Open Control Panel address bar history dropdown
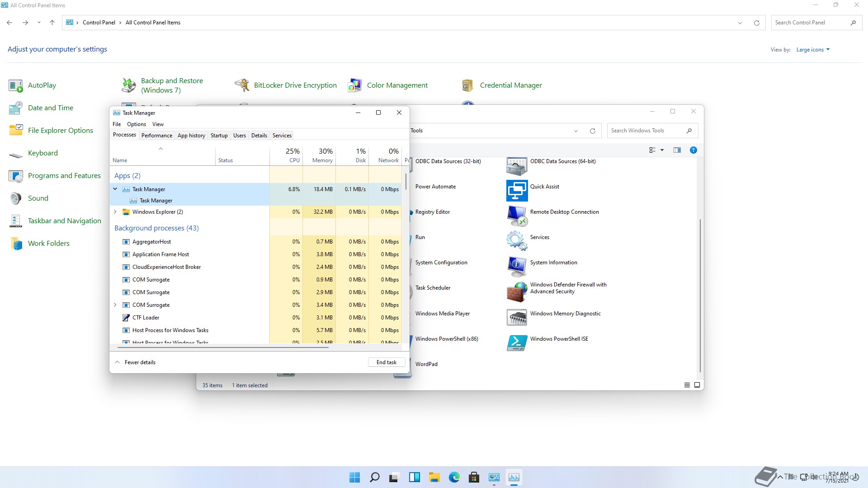Viewport: 868px width, 488px height. (x=740, y=23)
